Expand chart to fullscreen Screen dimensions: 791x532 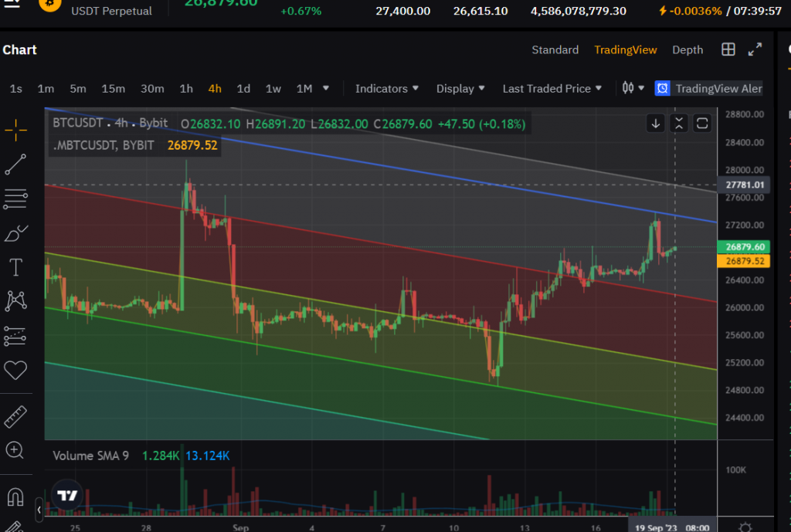click(x=755, y=49)
